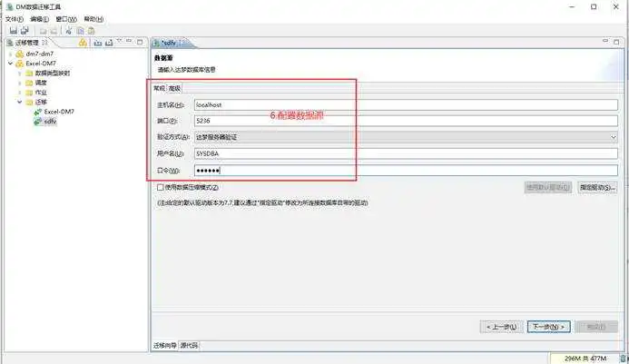Click in the 主机名 localhost field

(406, 104)
